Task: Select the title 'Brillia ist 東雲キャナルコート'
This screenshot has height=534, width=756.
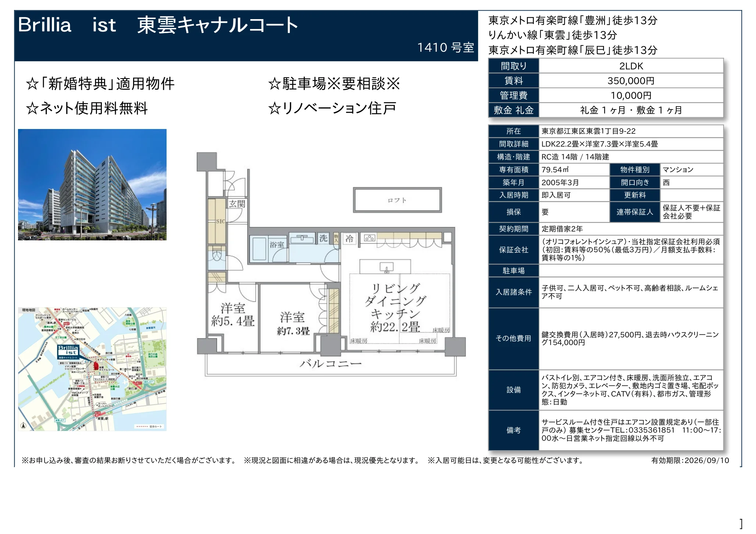Action: (x=158, y=25)
